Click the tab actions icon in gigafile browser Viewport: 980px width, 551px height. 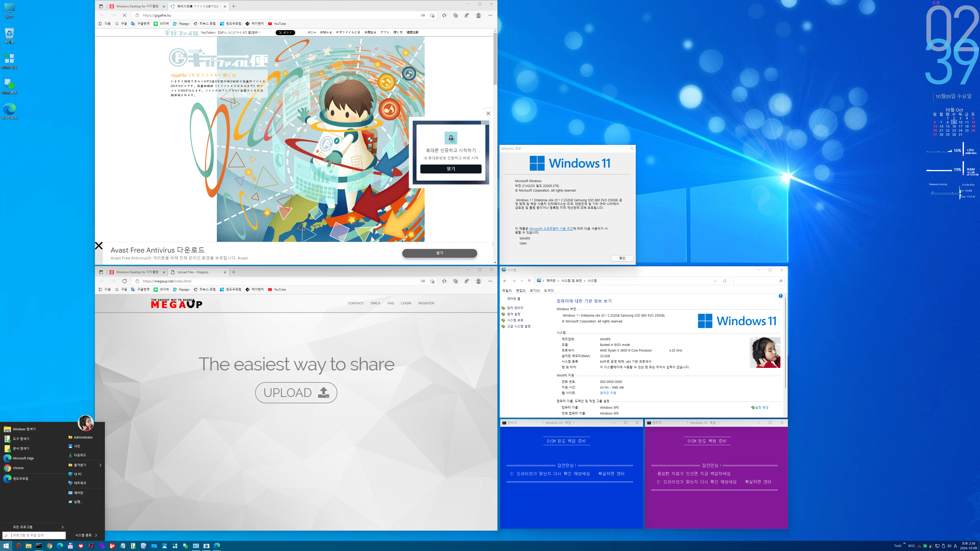[x=101, y=6]
